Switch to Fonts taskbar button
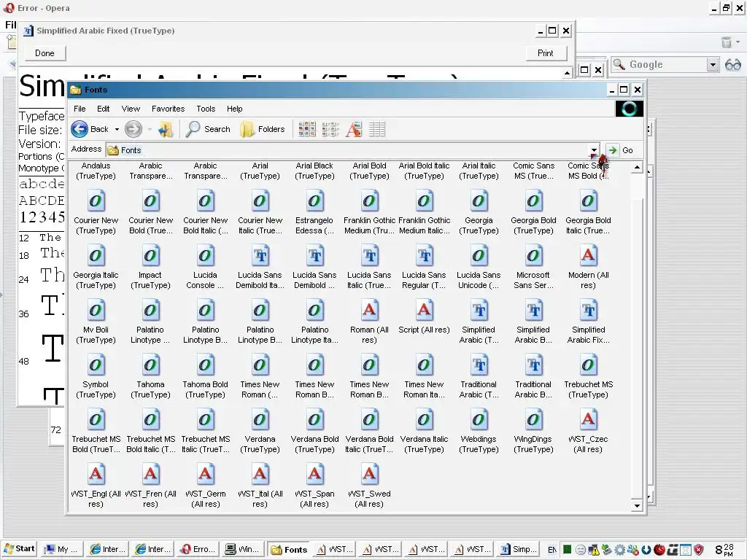 (289, 550)
